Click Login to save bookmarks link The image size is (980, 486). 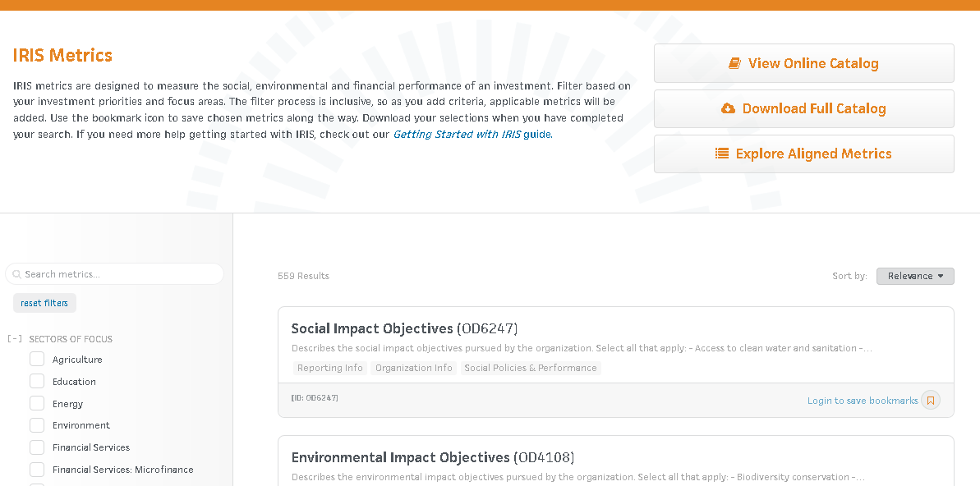(x=863, y=401)
